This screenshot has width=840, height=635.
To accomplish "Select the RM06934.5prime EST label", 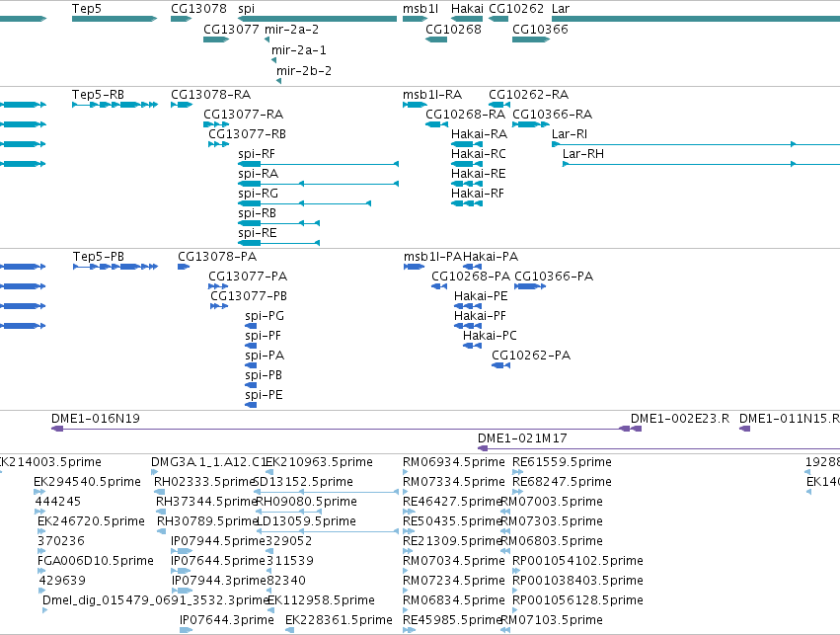I will (454, 462).
